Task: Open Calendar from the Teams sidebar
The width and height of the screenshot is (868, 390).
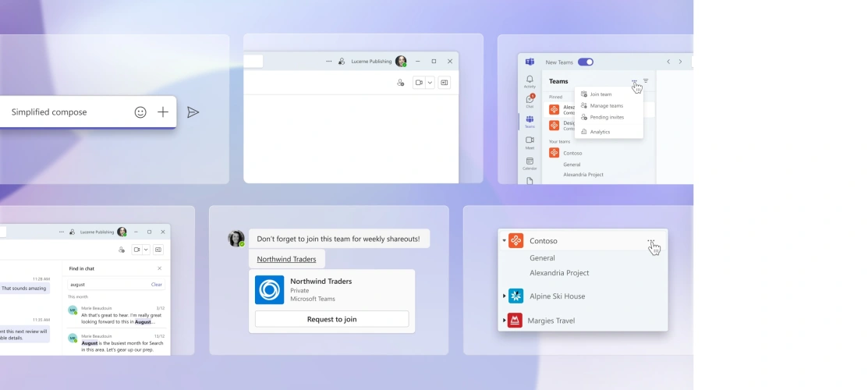Action: (530, 163)
